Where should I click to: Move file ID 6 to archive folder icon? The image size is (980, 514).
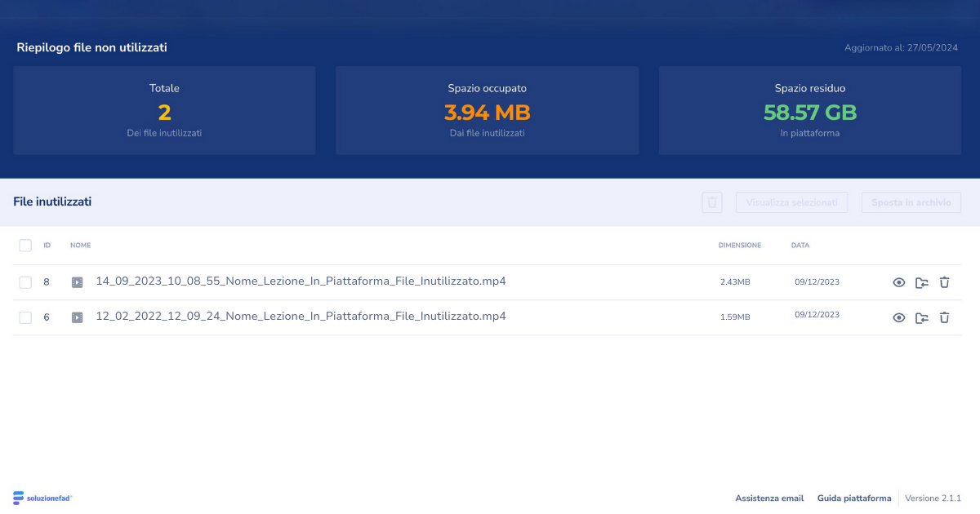922,318
